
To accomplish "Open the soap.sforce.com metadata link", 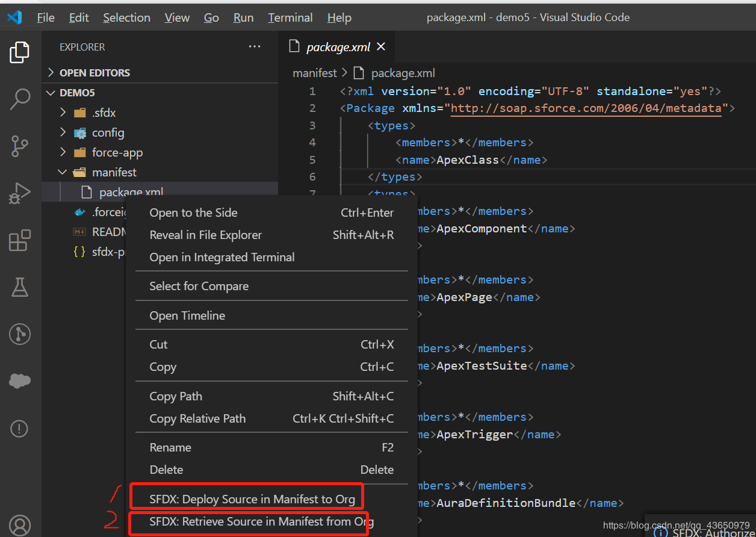I will pos(587,108).
